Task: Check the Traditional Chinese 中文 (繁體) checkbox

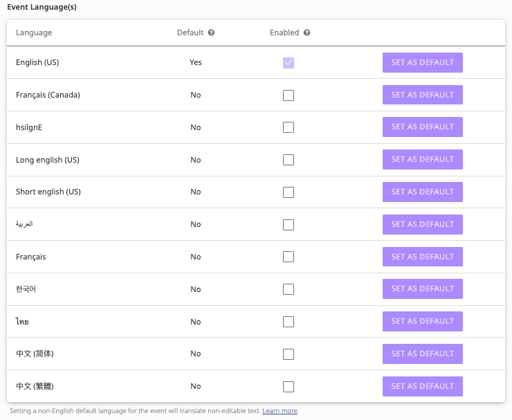Action: pyautogui.click(x=289, y=387)
